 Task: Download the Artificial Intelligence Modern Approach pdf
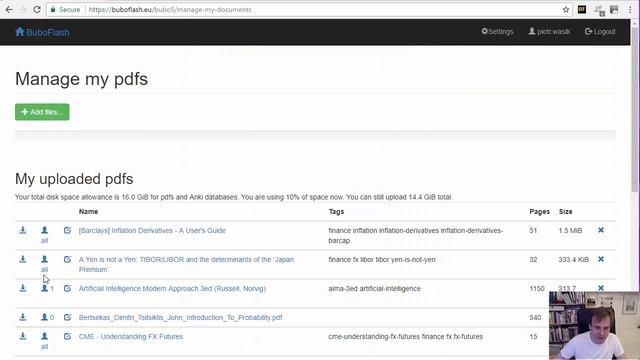(x=23, y=288)
